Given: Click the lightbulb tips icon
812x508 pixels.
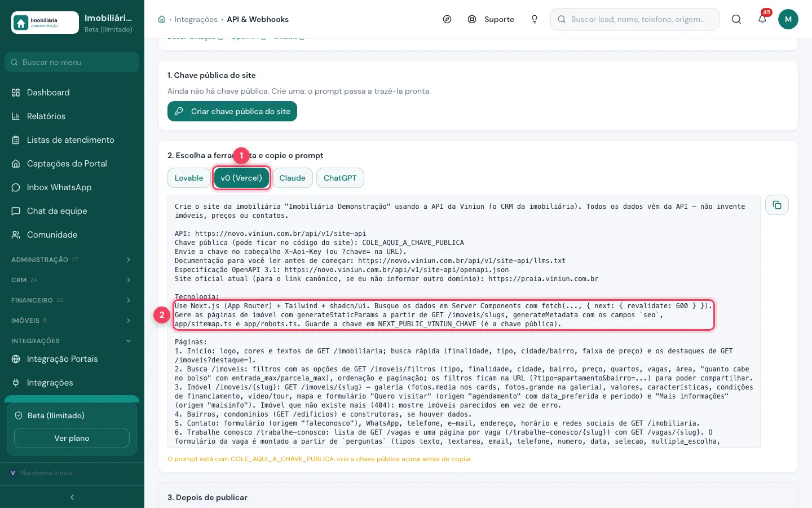Looking at the screenshot, I should [x=535, y=19].
